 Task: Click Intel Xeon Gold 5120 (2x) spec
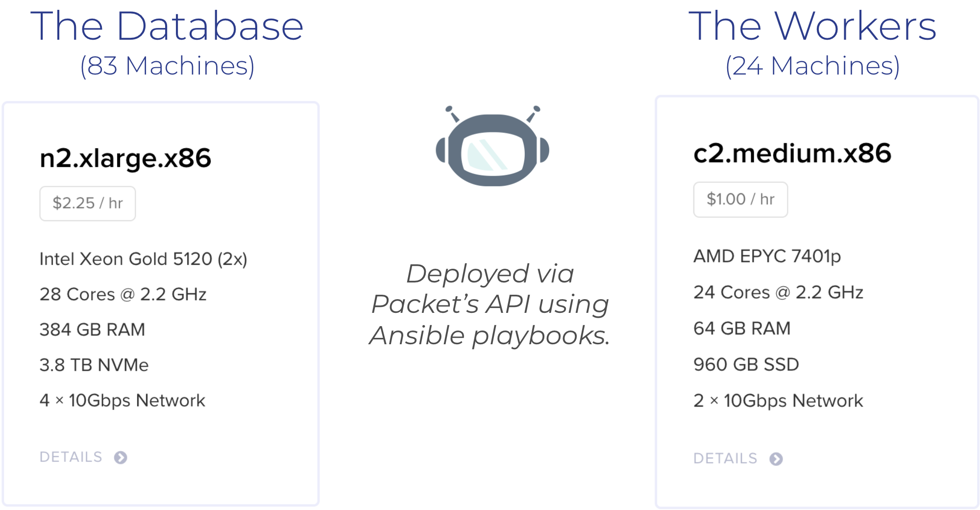tap(144, 259)
